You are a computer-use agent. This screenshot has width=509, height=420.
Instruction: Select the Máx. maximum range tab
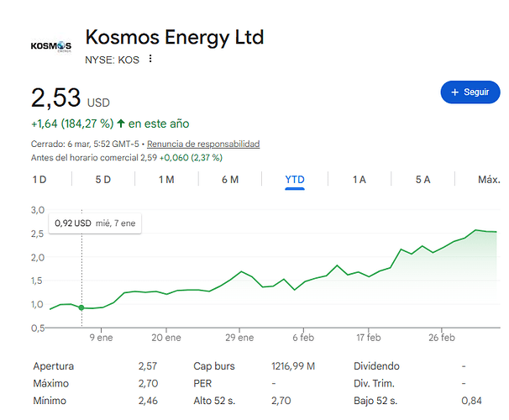tap(489, 180)
